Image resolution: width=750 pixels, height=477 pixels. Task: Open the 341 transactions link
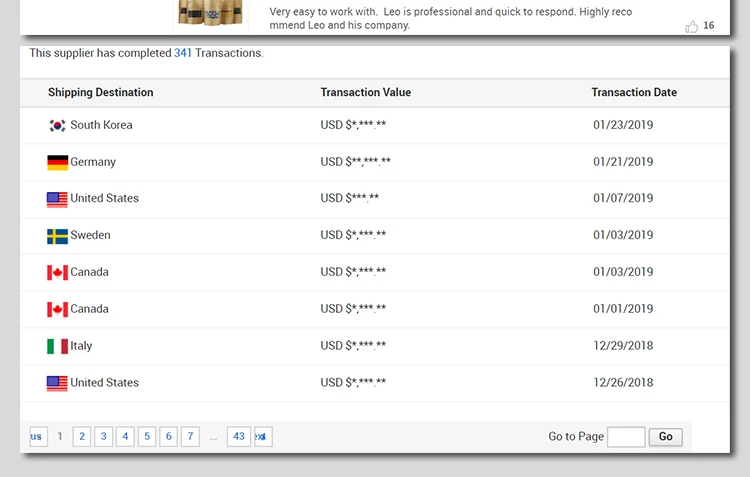tap(183, 53)
